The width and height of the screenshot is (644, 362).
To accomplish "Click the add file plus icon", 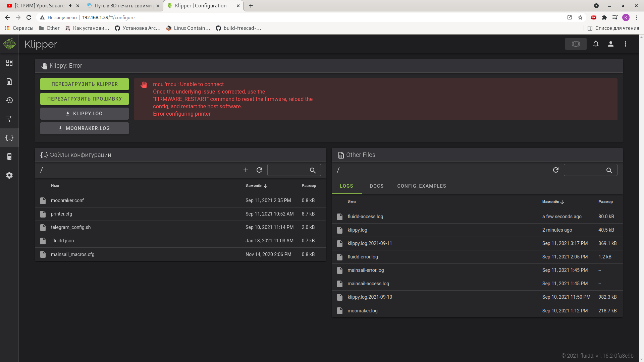I will pos(246,170).
